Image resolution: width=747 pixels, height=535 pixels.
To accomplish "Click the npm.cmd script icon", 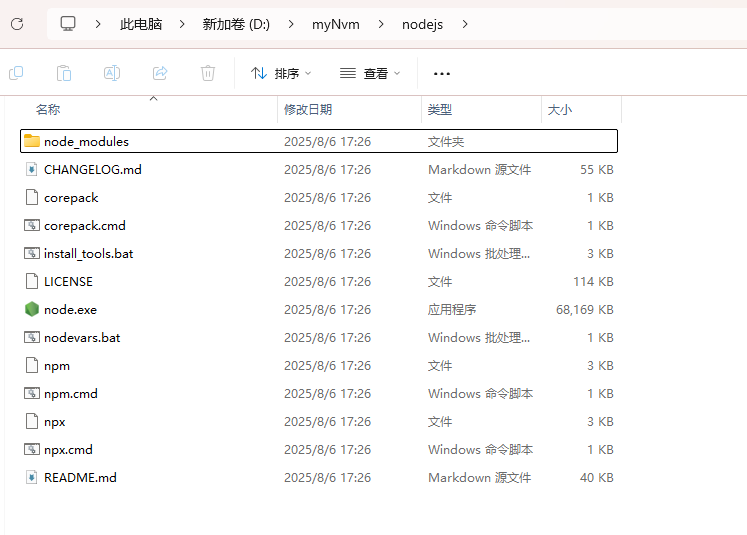I will pyautogui.click(x=31, y=393).
